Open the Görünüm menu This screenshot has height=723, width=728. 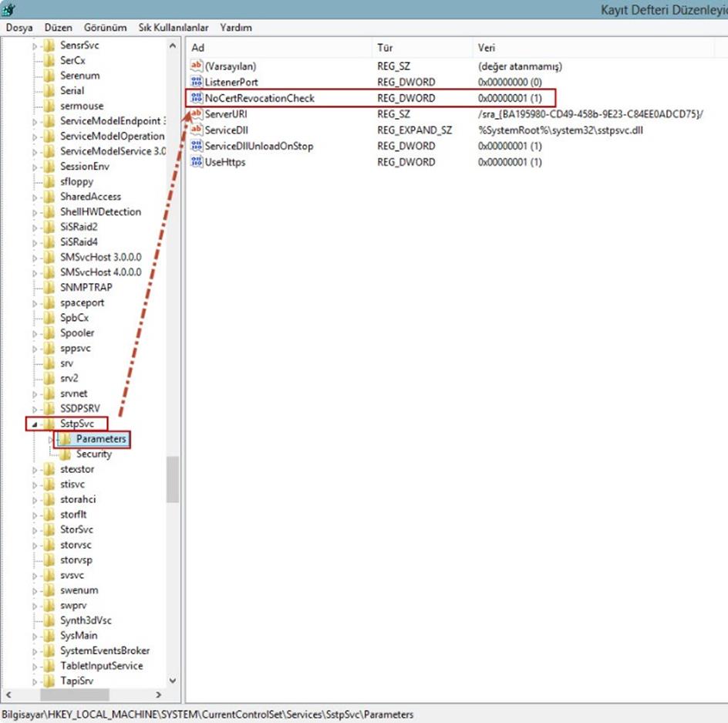coord(105,28)
